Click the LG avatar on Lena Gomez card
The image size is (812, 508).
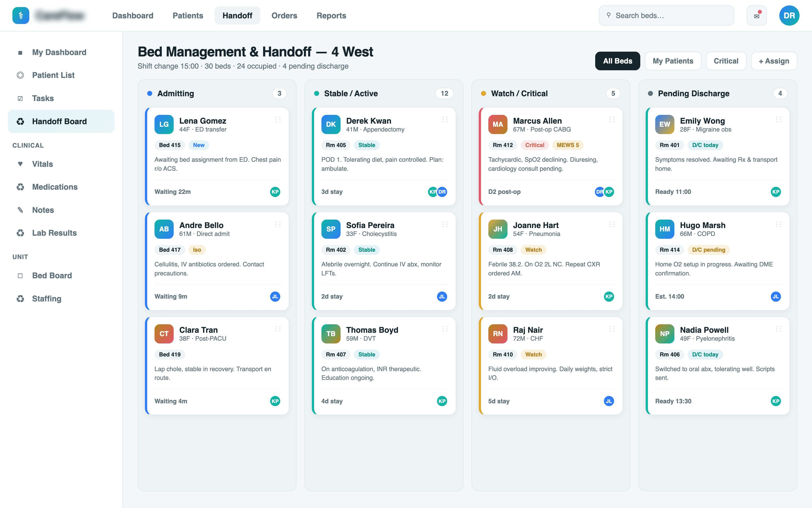(164, 124)
